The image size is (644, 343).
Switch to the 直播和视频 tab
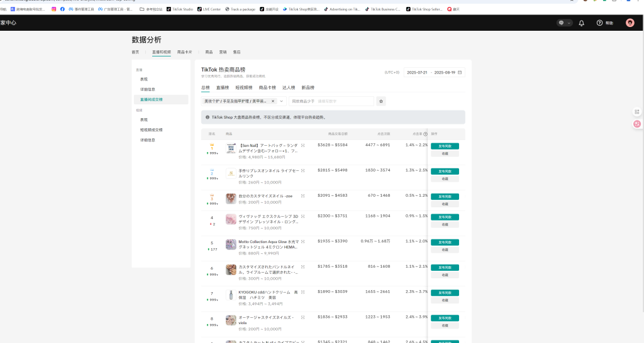(x=162, y=52)
